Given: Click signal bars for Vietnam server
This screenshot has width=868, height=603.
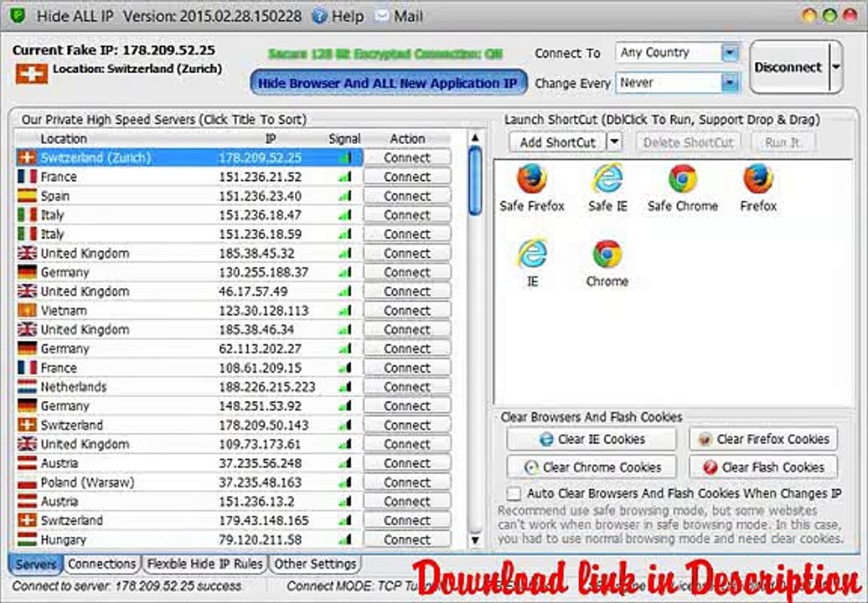Looking at the screenshot, I should click(x=345, y=311).
